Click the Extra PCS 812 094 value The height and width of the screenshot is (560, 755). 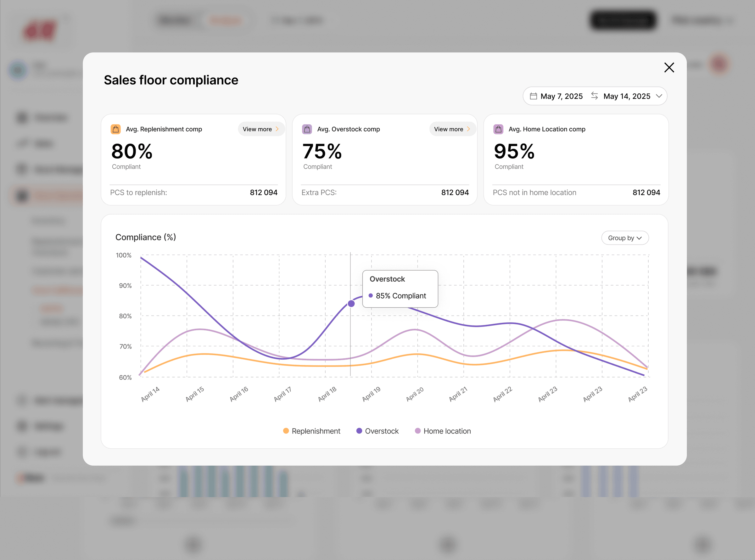455,193
